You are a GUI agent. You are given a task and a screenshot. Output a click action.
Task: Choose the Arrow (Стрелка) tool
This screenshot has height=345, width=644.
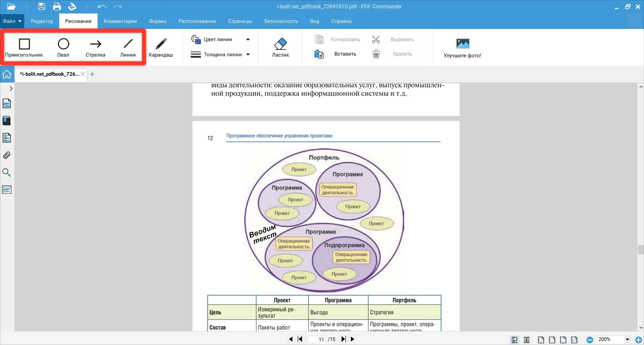[x=96, y=48]
